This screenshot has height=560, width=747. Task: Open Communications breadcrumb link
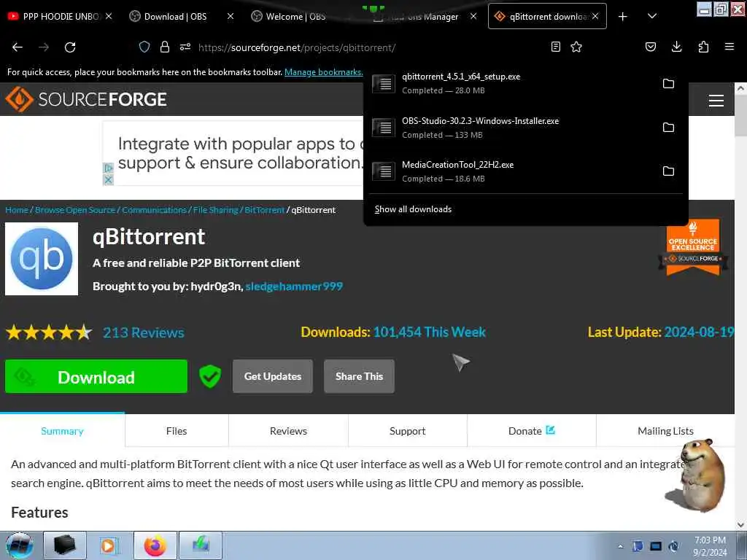(x=154, y=210)
